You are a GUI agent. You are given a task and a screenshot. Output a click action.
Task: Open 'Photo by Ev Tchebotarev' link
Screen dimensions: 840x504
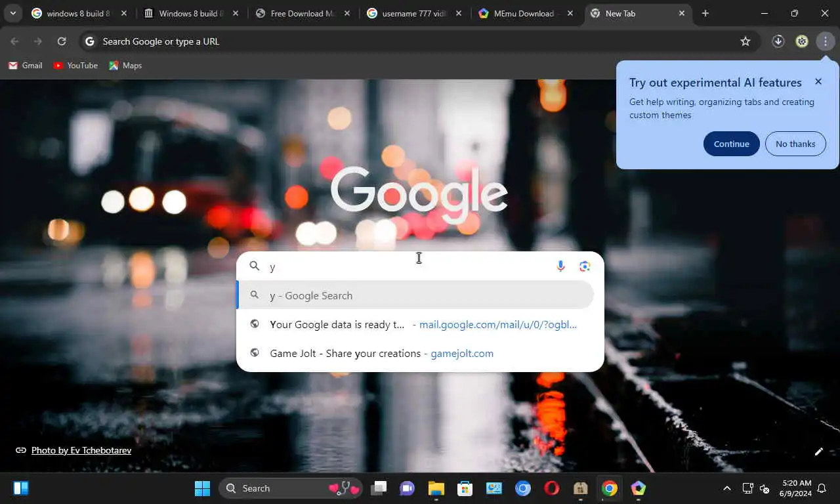point(81,450)
